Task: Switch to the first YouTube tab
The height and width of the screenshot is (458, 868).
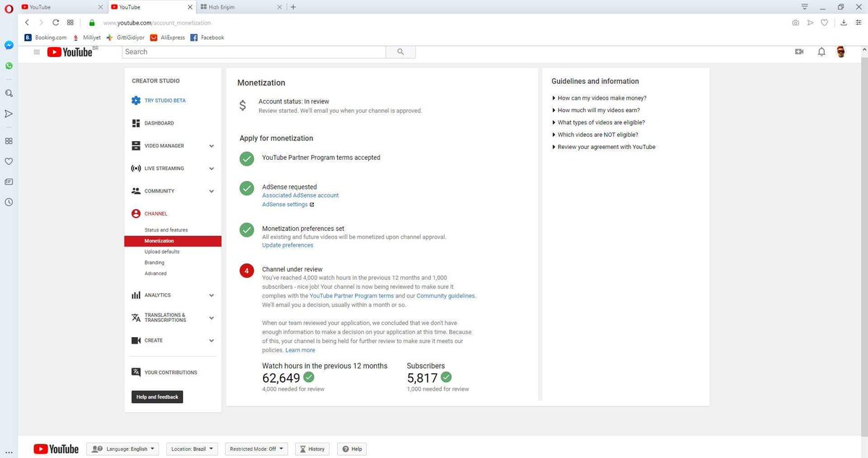Action: (61, 7)
